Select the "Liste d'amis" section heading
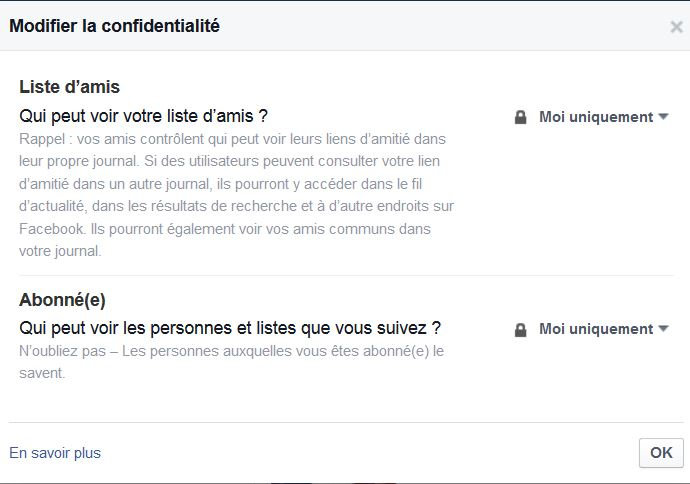Image resolution: width=690 pixels, height=484 pixels. click(70, 87)
